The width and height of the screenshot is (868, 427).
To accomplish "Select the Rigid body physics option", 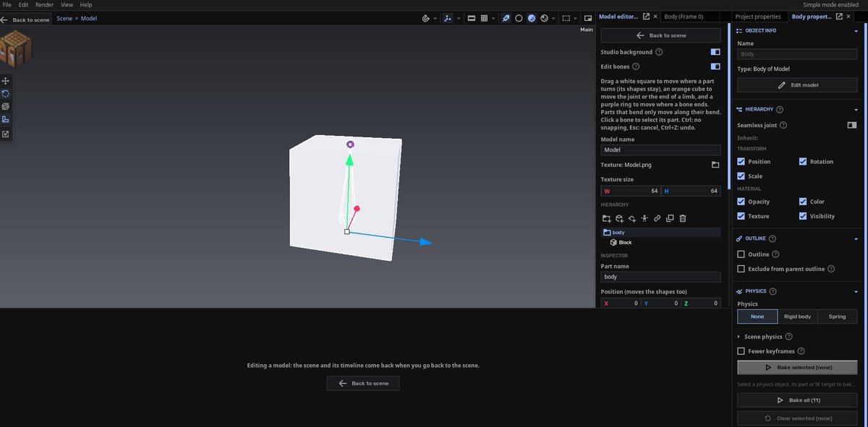I will pyautogui.click(x=797, y=316).
